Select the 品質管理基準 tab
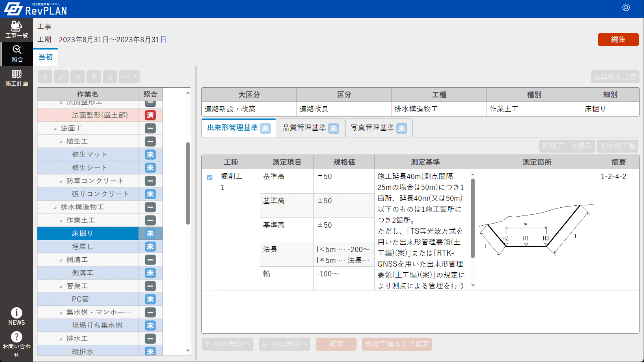This screenshot has width=644, height=362. pyautogui.click(x=311, y=128)
